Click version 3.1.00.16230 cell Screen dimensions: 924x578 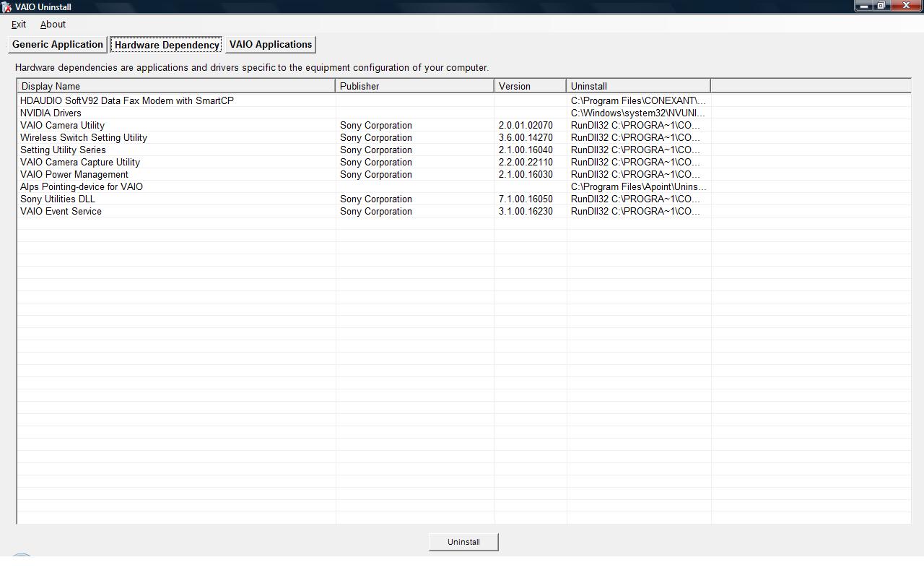pos(526,211)
